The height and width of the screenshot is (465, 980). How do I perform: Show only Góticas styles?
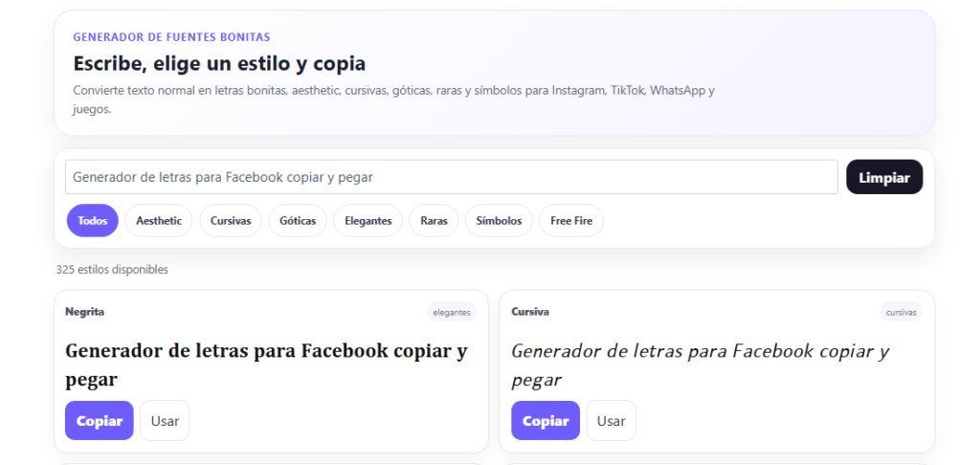click(x=298, y=221)
